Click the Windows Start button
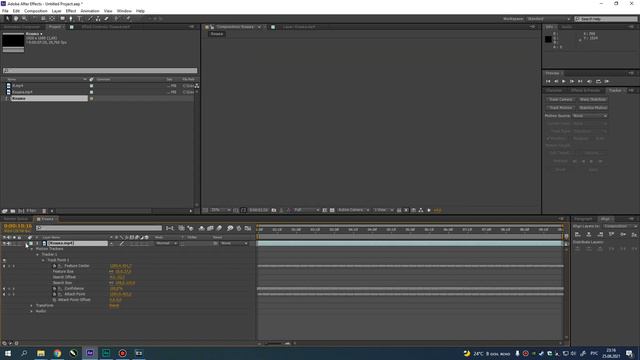The height and width of the screenshot is (360, 640). (x=8, y=353)
